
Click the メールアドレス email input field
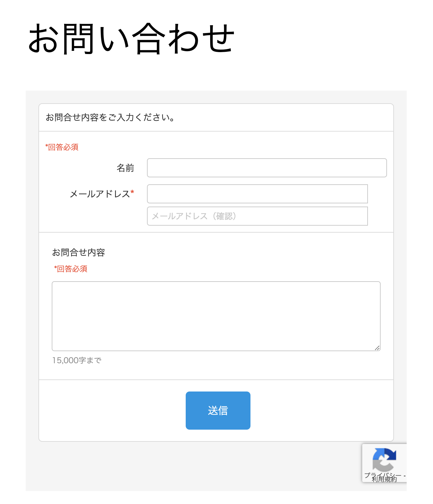click(x=257, y=194)
